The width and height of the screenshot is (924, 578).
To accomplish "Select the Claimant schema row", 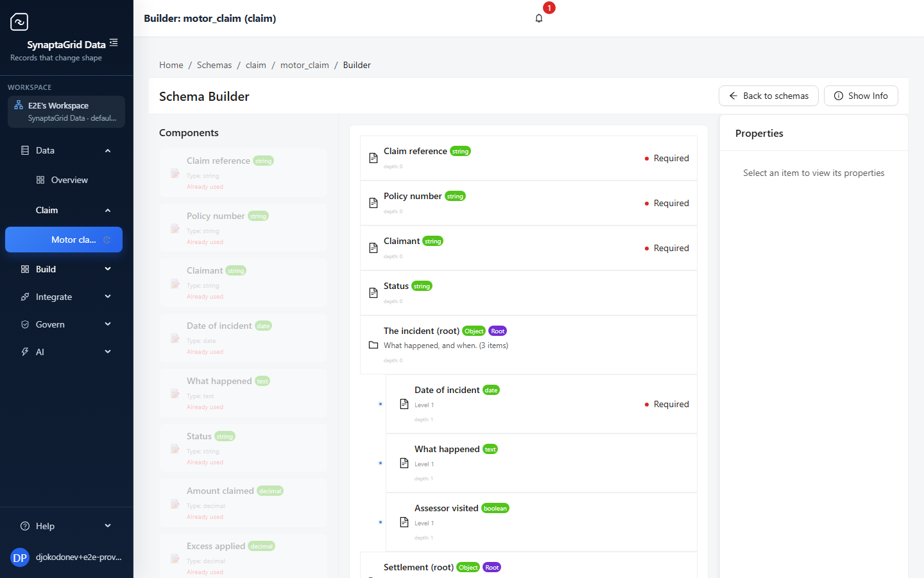I will (529, 248).
